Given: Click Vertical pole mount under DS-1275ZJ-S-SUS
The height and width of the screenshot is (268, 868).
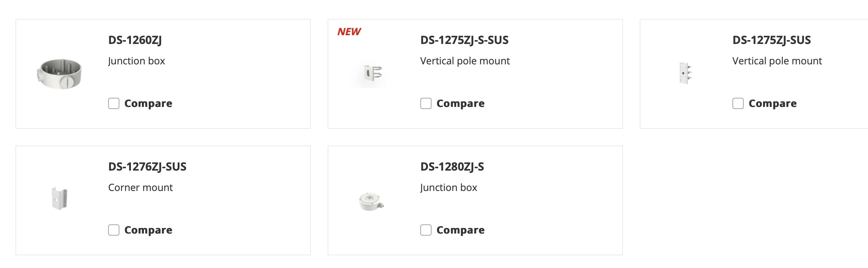Looking at the screenshot, I should (465, 61).
